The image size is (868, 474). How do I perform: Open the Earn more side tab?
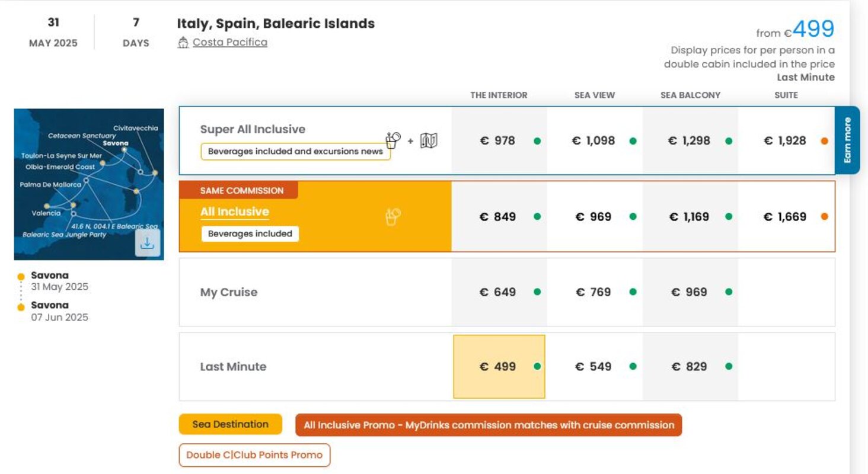(x=847, y=140)
